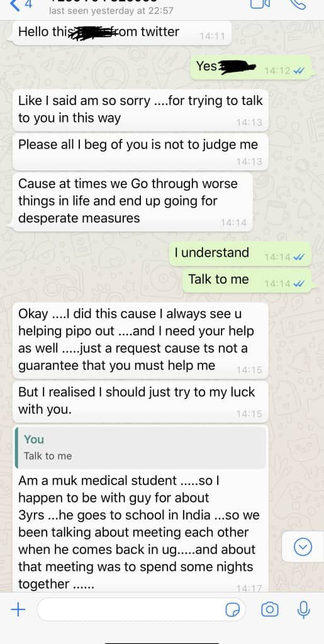Tap 'Okay ....I did this cause' message
This screenshot has width=324, height=644.
[140, 340]
